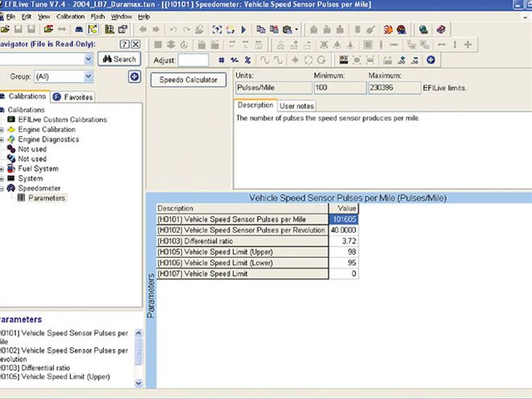Viewport: 532px width, 399px height.
Task: Click the Minimum field showing 100
Action: point(340,88)
